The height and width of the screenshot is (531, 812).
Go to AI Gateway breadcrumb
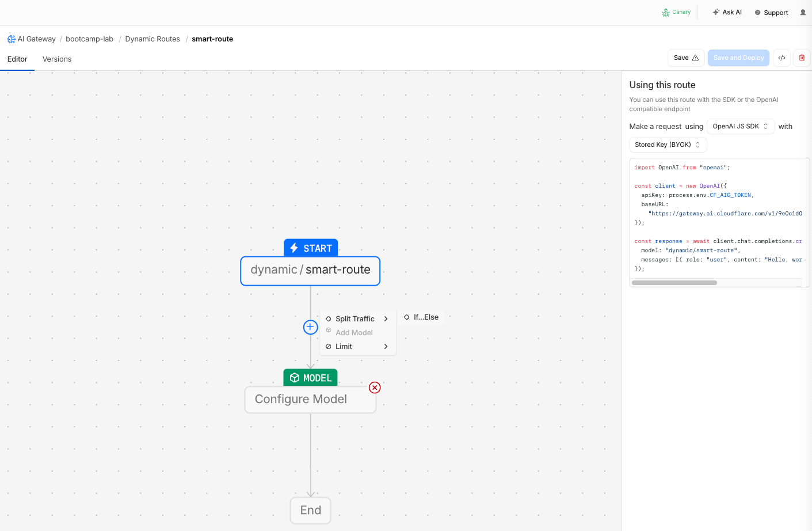coord(36,39)
